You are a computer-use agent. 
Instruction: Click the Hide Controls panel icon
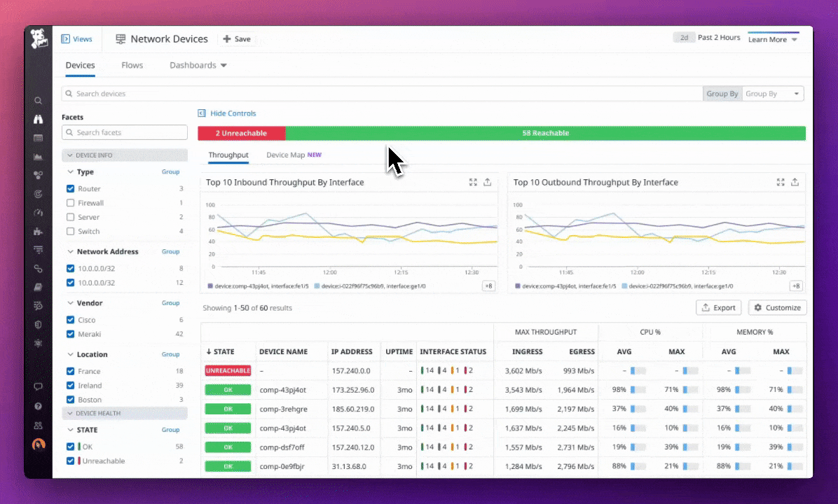202,113
